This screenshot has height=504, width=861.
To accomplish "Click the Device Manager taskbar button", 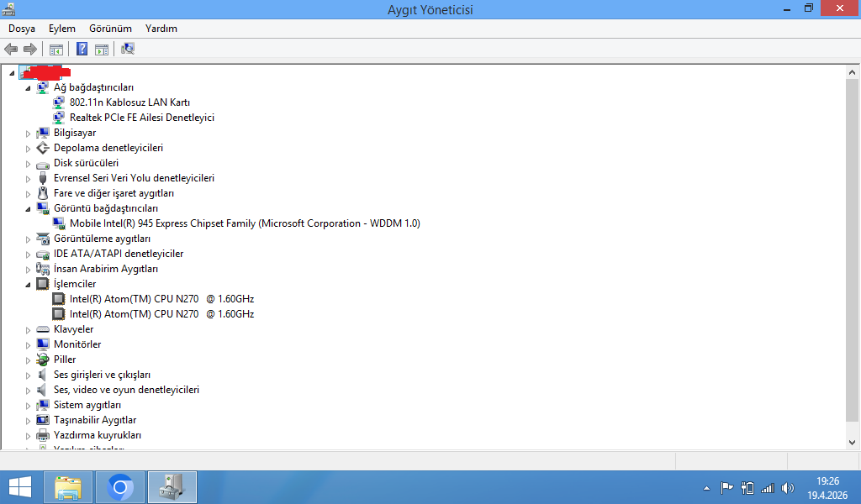I will pyautogui.click(x=172, y=487).
